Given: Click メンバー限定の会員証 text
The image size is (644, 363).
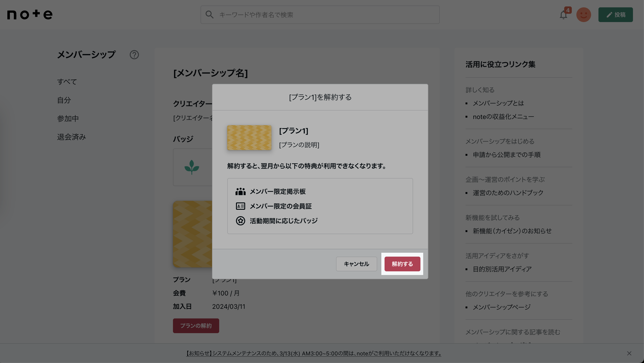Looking at the screenshot, I should point(281,206).
